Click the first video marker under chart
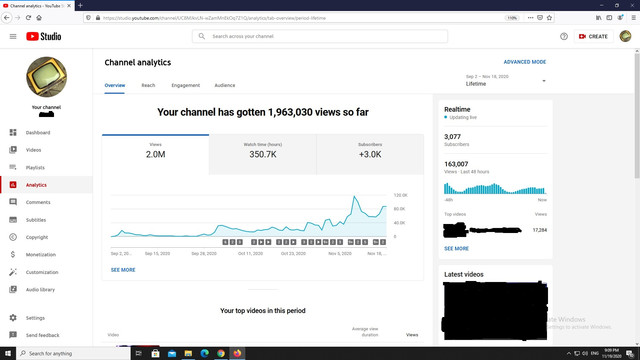The width and height of the screenshot is (640, 360). coord(225,242)
